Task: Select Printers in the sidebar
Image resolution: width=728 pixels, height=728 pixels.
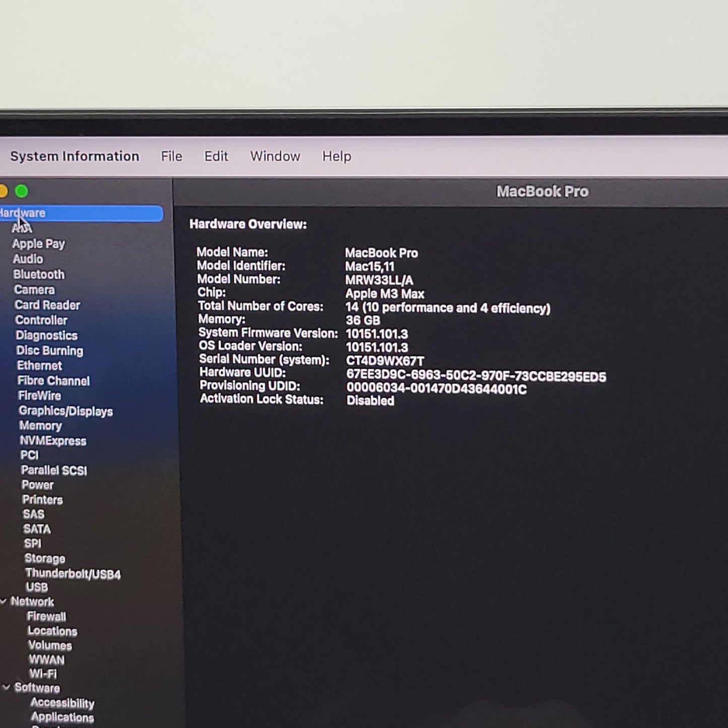Action: pos(42,500)
